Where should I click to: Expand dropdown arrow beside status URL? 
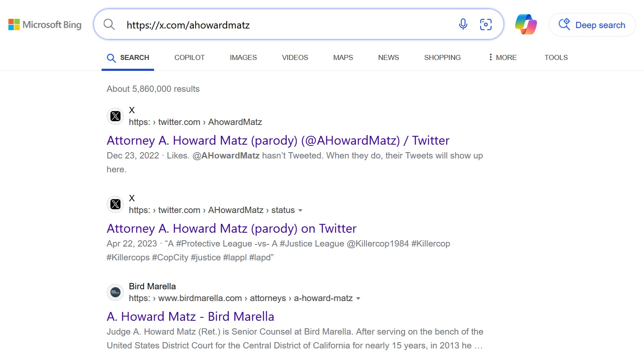pyautogui.click(x=300, y=210)
